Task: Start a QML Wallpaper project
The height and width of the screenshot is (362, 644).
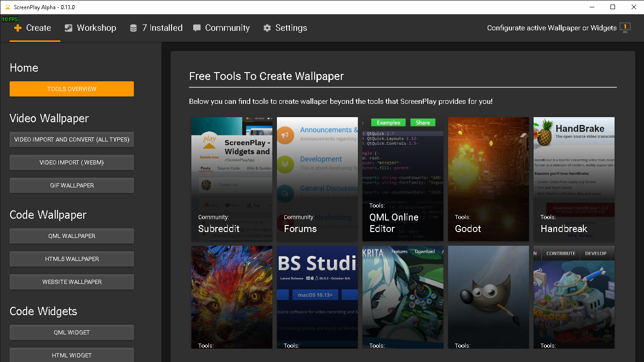Action: (x=72, y=236)
